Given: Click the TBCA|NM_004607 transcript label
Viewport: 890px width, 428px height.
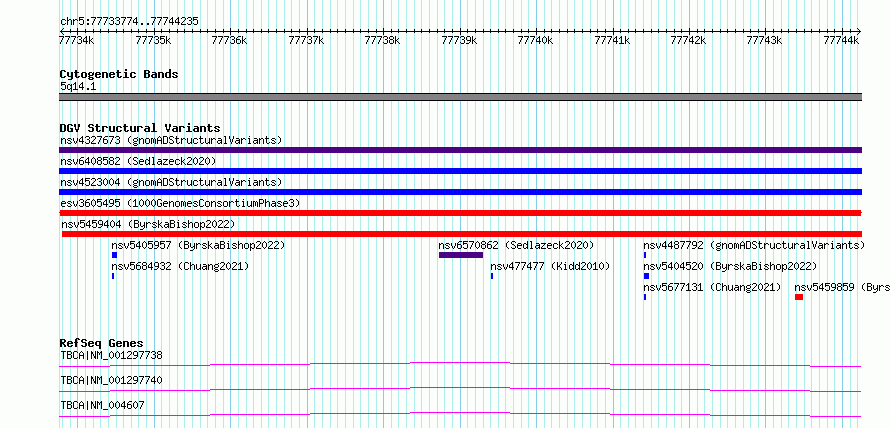Looking at the screenshot, I should coord(102,405).
